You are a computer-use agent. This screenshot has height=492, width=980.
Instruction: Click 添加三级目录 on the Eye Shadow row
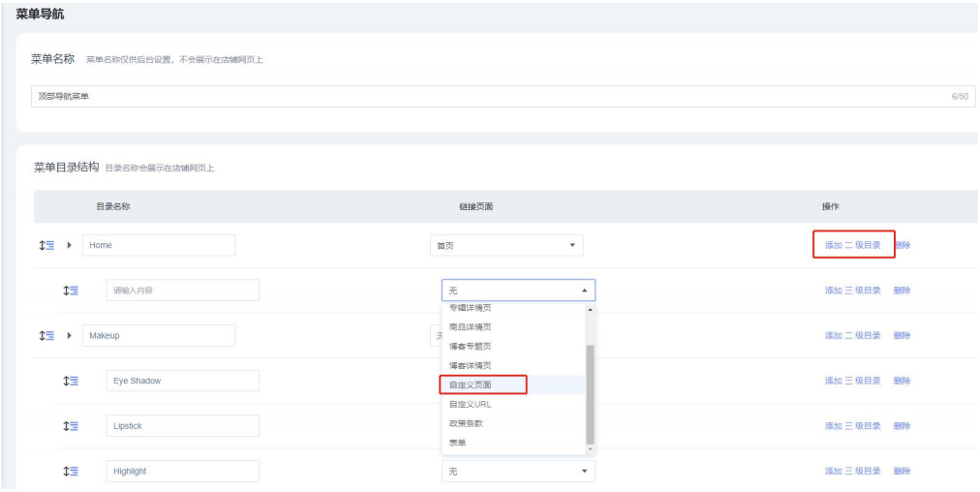point(852,381)
